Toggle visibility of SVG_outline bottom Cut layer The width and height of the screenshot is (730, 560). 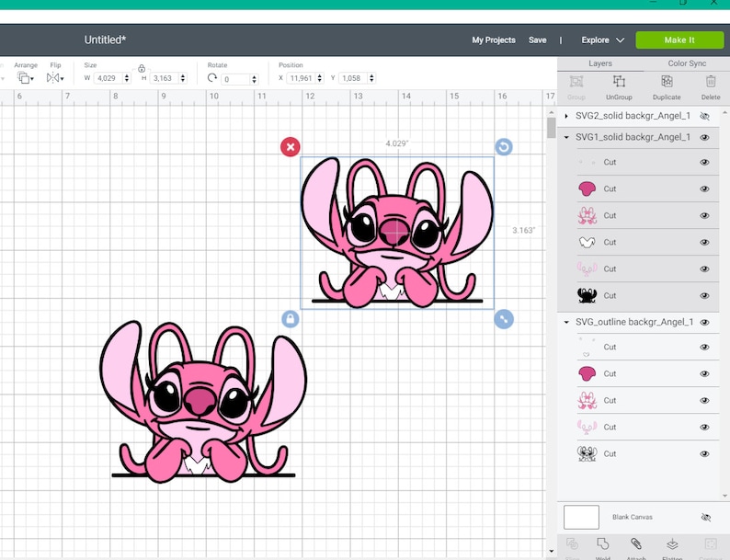[705, 454]
